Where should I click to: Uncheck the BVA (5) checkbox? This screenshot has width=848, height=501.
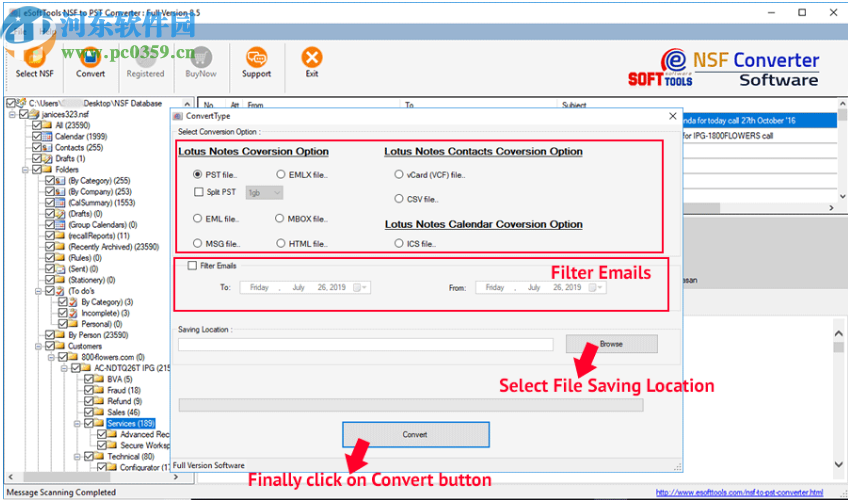89,379
